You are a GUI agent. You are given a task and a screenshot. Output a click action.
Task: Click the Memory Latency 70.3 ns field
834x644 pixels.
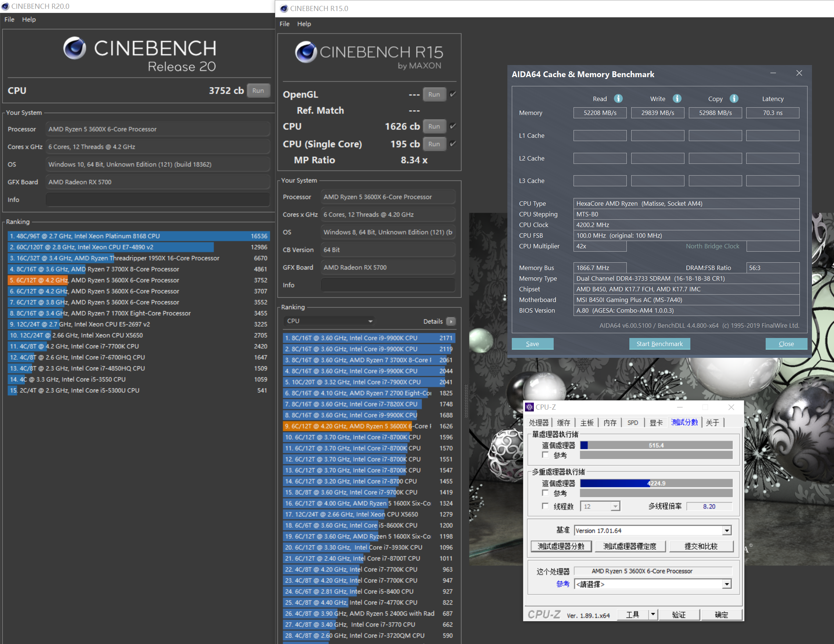pyautogui.click(x=773, y=113)
